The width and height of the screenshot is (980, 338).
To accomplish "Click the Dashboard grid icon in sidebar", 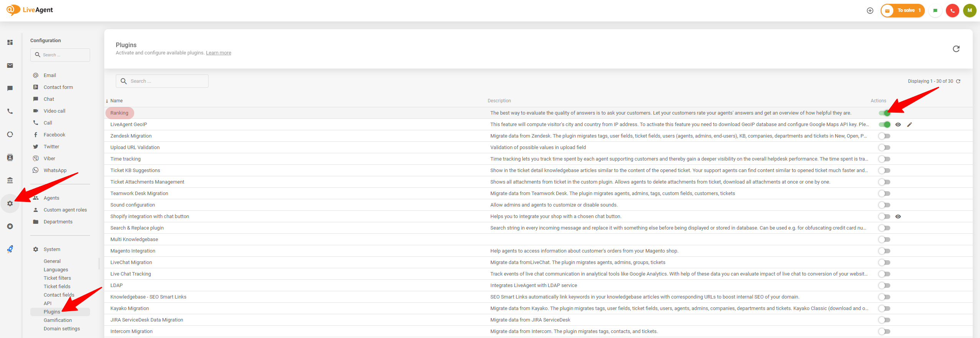I will (x=10, y=43).
